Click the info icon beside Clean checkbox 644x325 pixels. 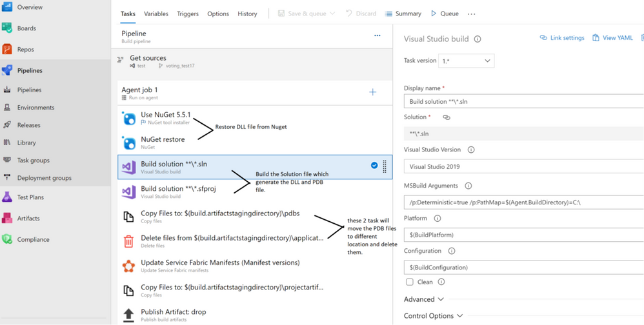tap(441, 282)
